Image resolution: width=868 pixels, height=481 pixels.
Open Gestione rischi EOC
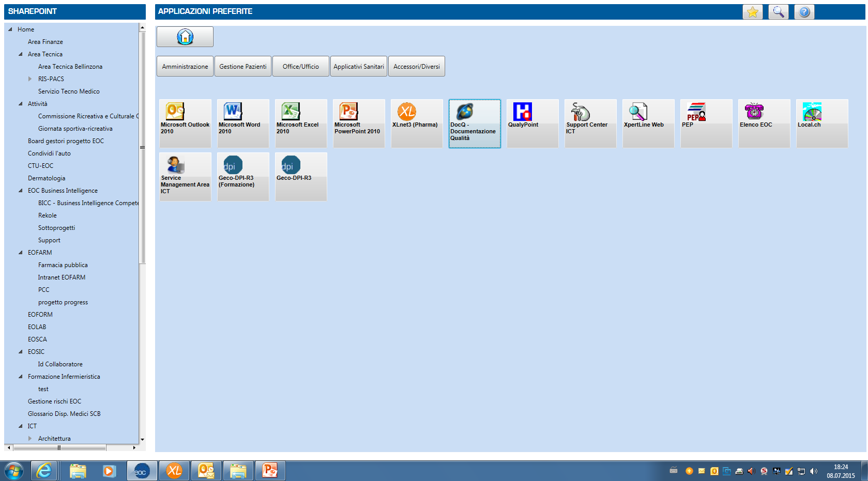(54, 401)
